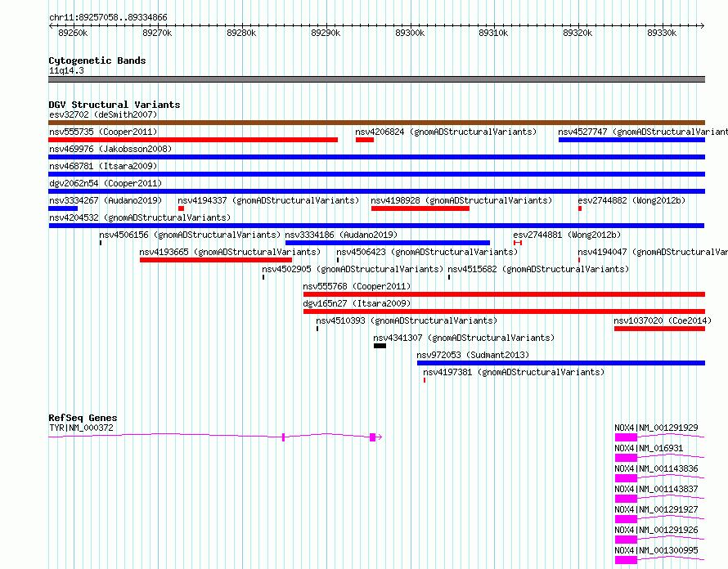Open nsv4193665 gnomAD variant label

pyautogui.click(x=230, y=252)
